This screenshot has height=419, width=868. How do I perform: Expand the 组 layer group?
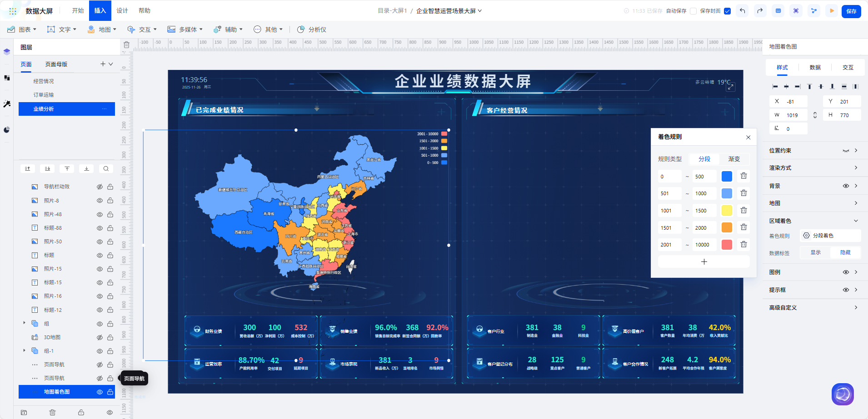point(24,323)
